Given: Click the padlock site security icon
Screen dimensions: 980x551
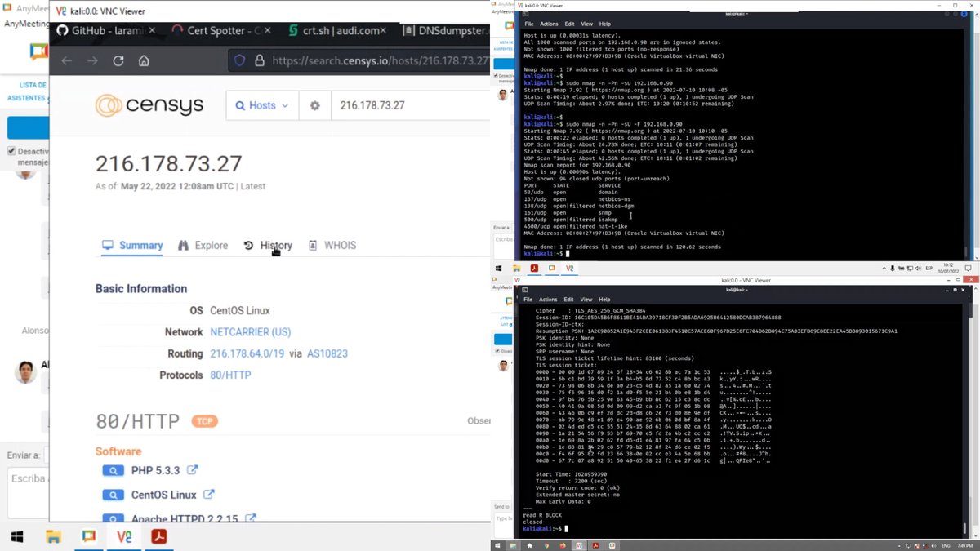Looking at the screenshot, I should coord(259,60).
